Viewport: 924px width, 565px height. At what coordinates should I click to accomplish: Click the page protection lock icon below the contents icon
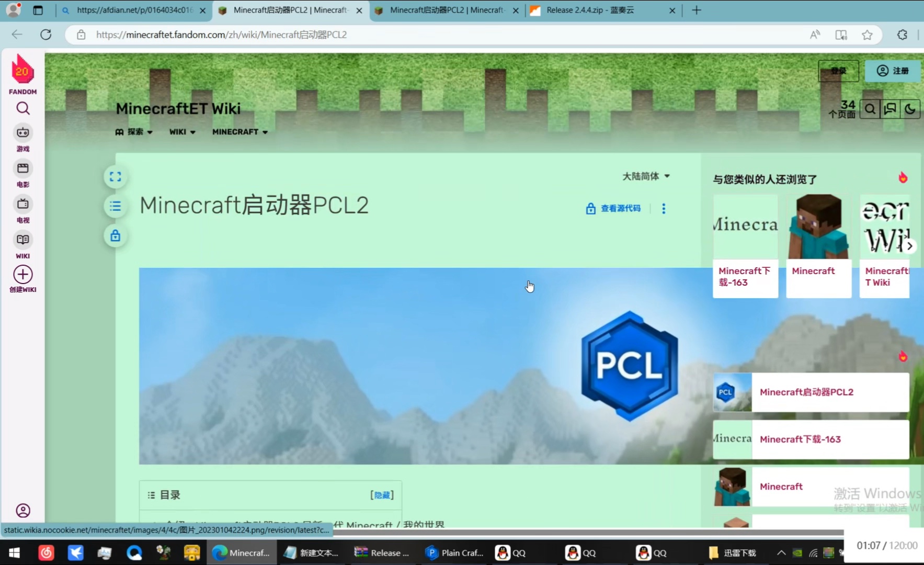[x=115, y=236]
